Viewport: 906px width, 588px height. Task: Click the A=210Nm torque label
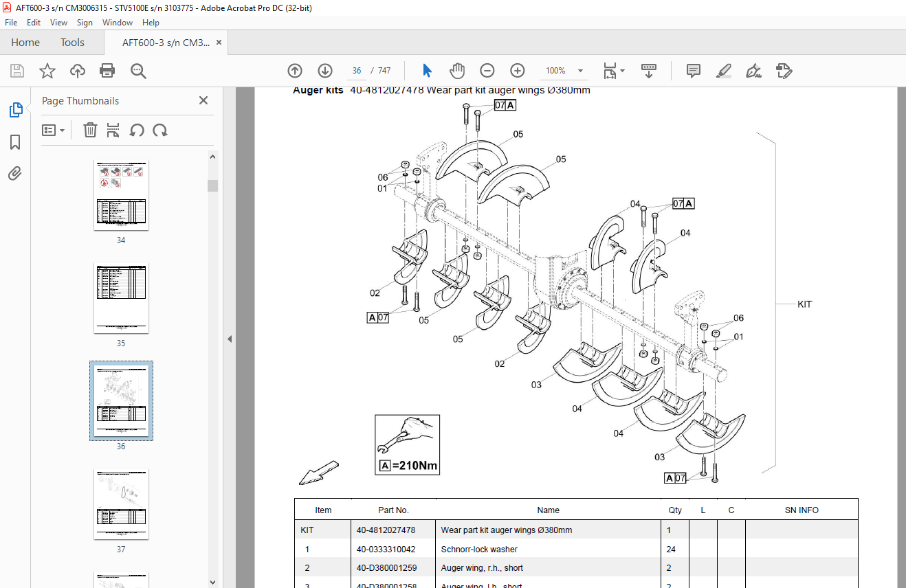(408, 466)
